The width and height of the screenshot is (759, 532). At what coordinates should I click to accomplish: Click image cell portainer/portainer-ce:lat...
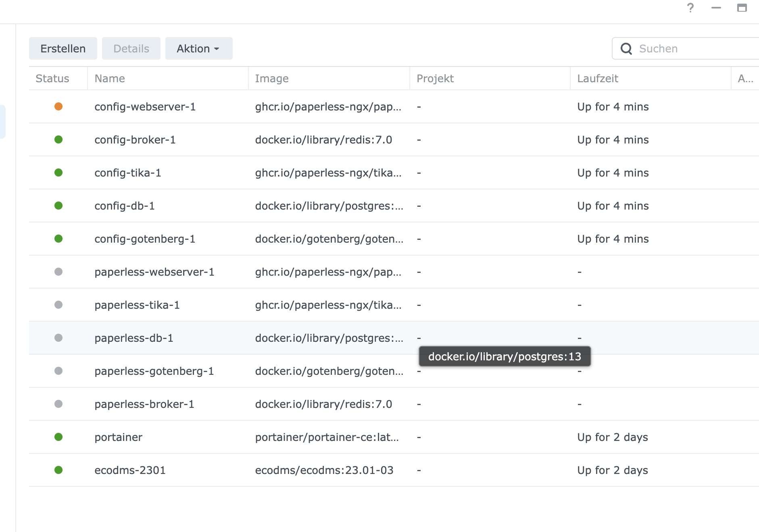click(x=327, y=437)
